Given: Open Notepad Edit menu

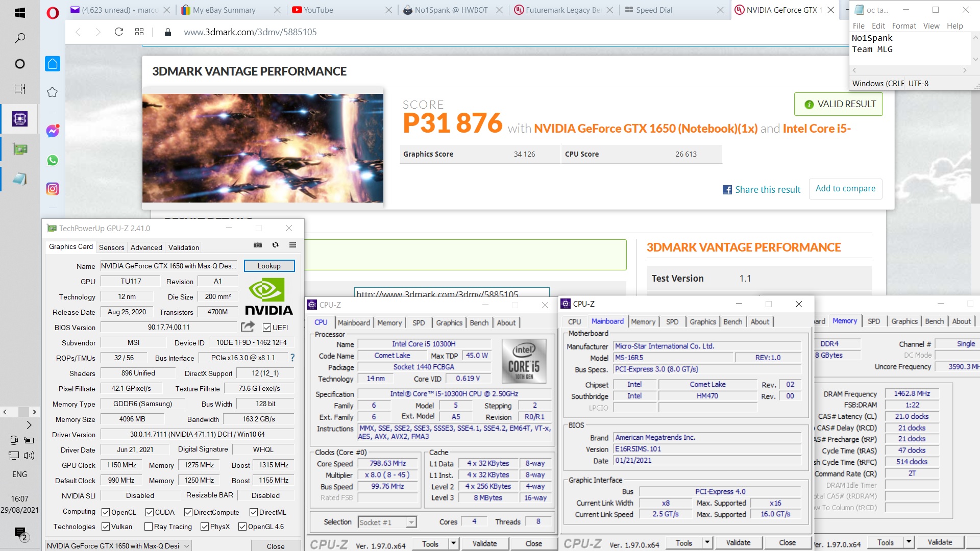Looking at the screenshot, I should pos(878,26).
